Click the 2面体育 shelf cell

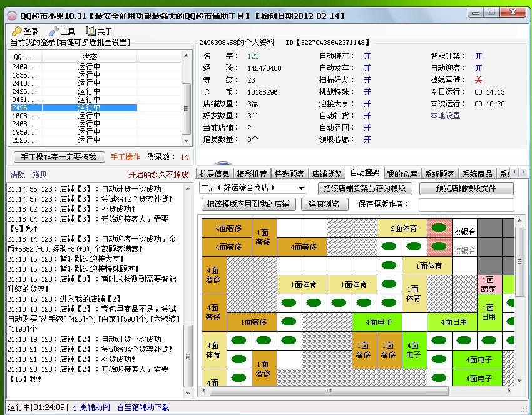pos(402,228)
